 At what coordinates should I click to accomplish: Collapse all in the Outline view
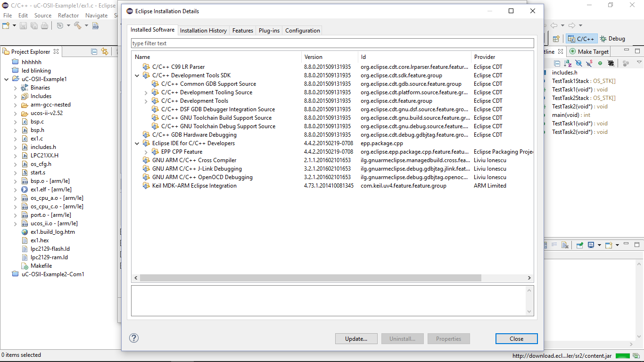coord(557,63)
